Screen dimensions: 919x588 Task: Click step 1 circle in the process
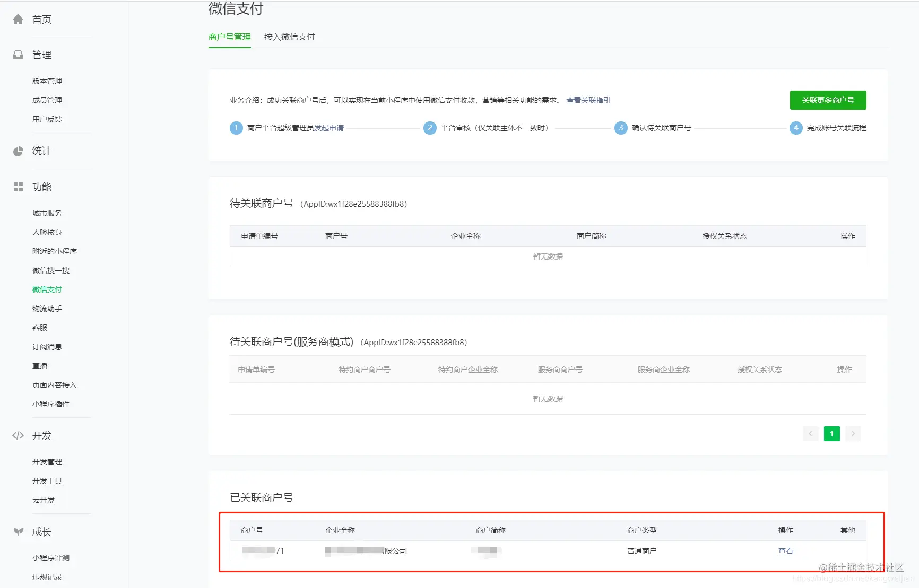click(x=236, y=128)
